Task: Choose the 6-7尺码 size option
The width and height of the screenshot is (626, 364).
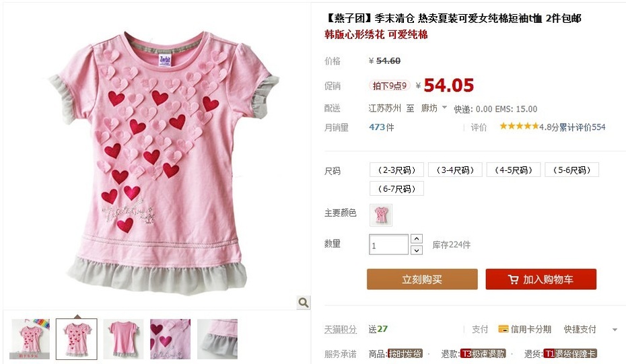Action: coord(396,188)
